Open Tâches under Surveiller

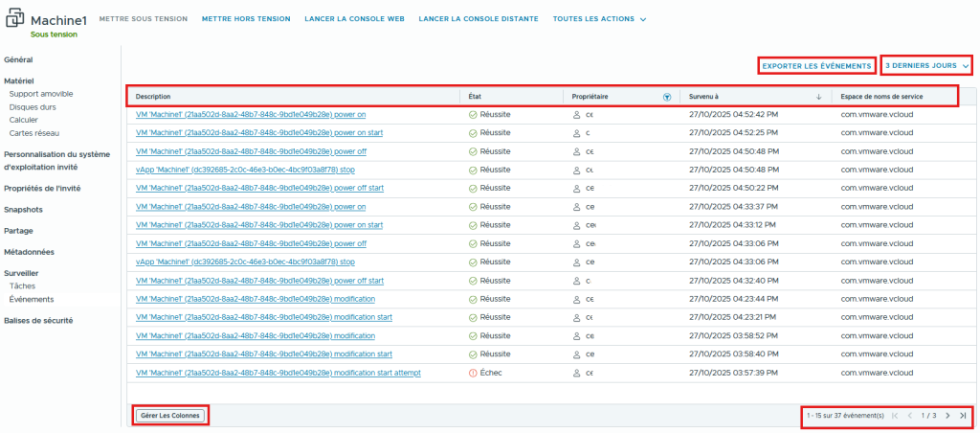pos(22,285)
